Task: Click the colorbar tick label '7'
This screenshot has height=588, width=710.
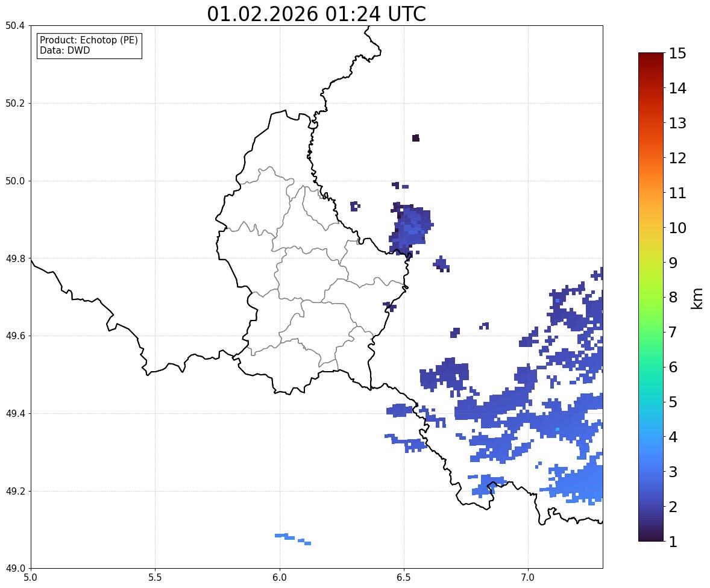Action: [673, 332]
